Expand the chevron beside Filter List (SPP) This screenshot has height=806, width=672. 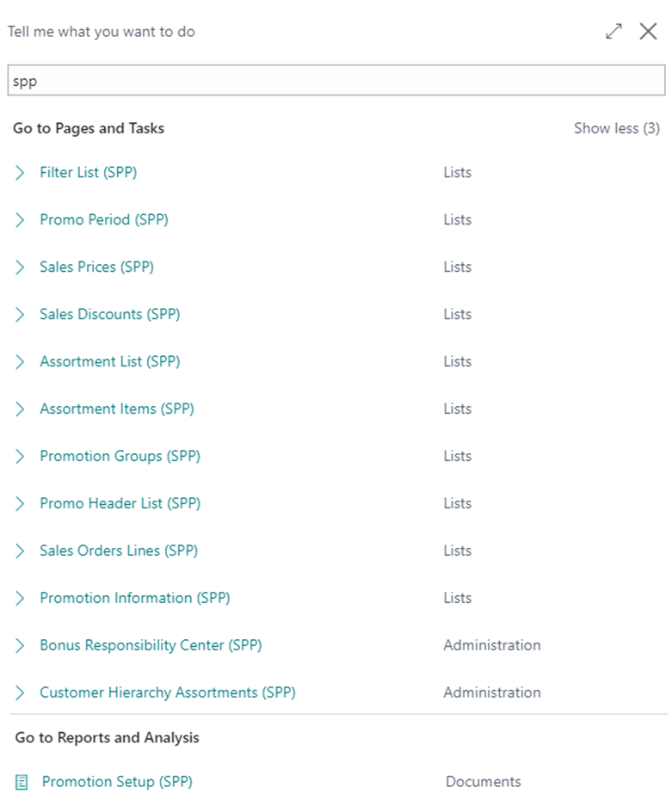click(21, 173)
